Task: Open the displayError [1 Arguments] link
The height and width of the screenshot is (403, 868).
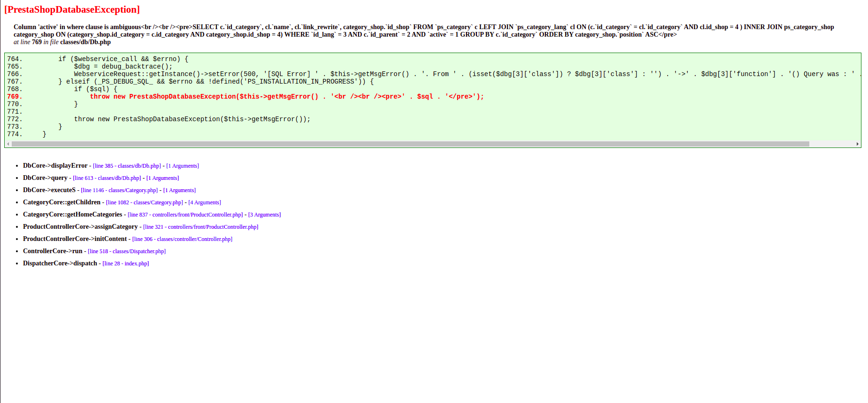Action: (183, 166)
